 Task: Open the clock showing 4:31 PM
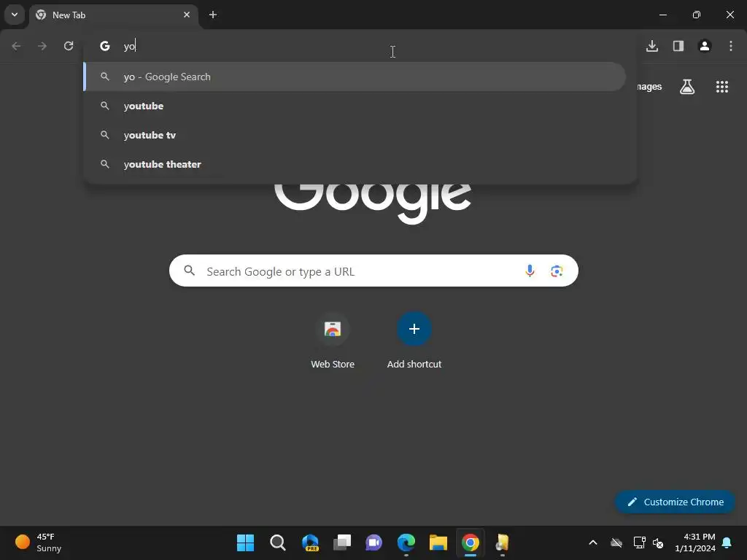pyautogui.click(x=695, y=542)
